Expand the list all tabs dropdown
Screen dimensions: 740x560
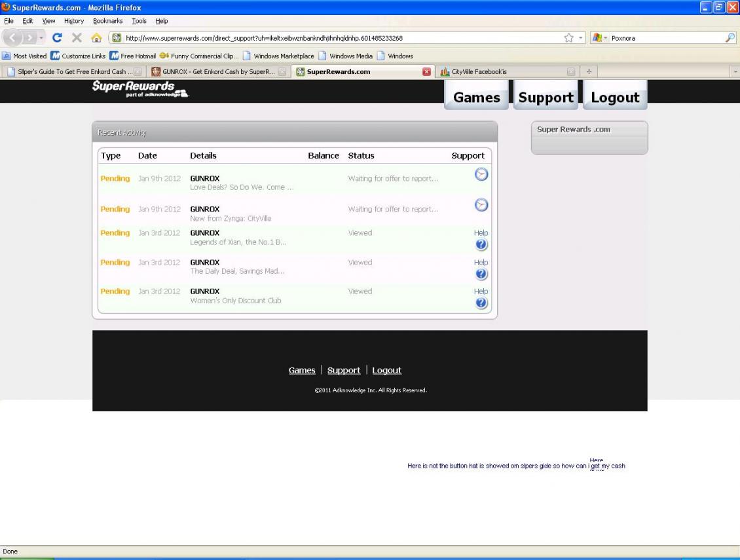tap(734, 71)
